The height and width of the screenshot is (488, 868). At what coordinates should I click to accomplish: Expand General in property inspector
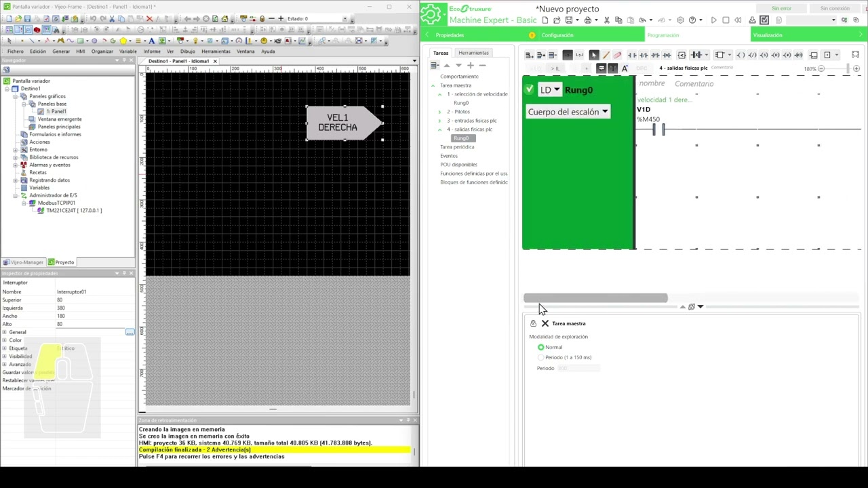click(5, 332)
